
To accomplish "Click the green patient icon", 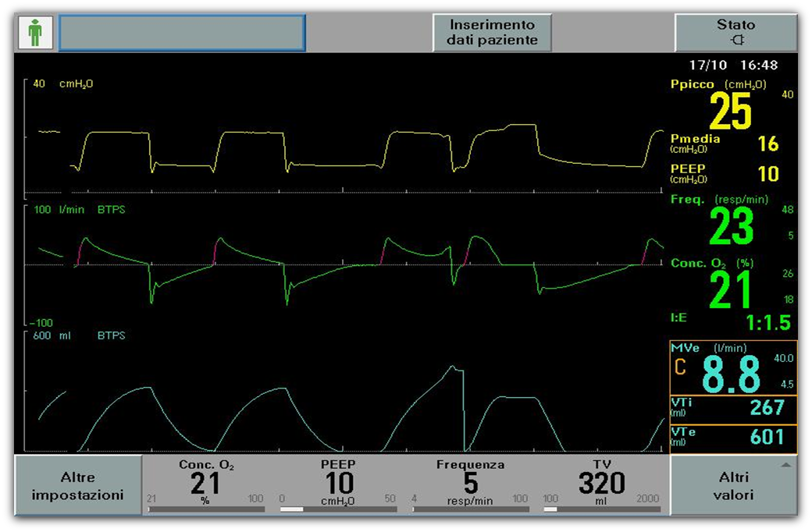I will click(x=35, y=33).
